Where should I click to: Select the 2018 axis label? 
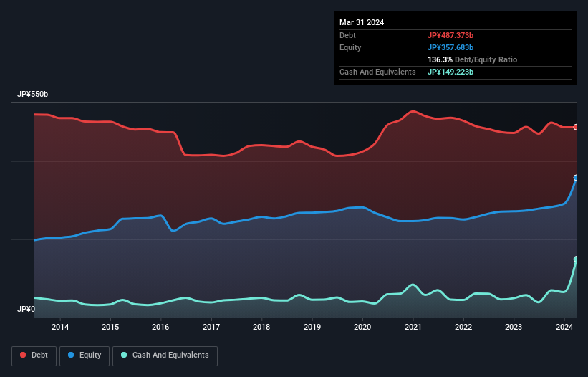point(261,327)
